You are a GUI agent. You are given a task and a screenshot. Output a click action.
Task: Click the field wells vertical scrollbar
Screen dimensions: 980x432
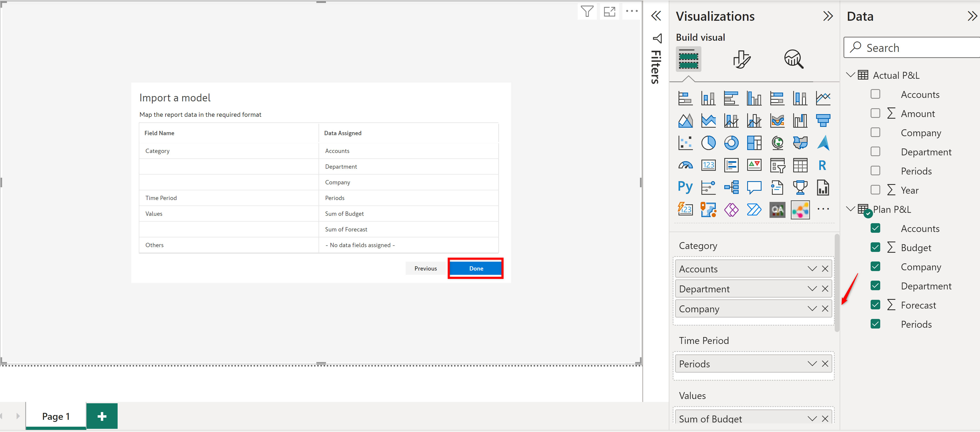click(x=837, y=283)
